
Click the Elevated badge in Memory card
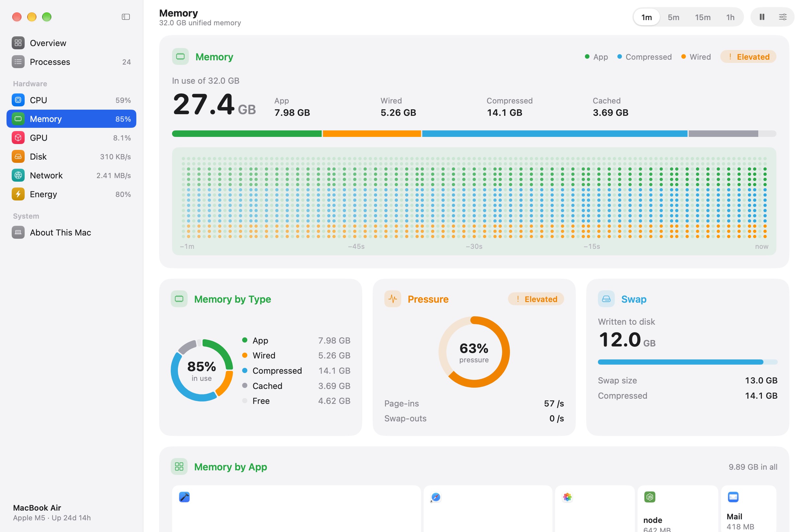[x=748, y=57]
